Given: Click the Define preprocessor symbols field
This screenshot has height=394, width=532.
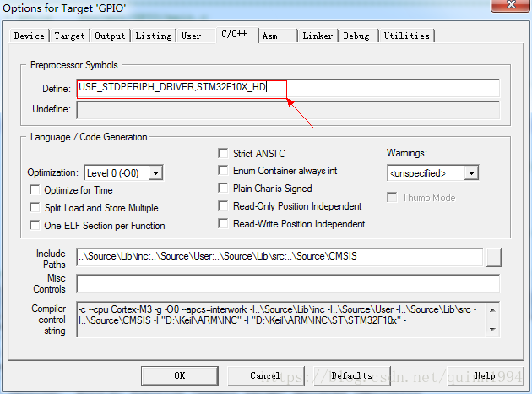Looking at the screenshot, I should (x=288, y=88).
